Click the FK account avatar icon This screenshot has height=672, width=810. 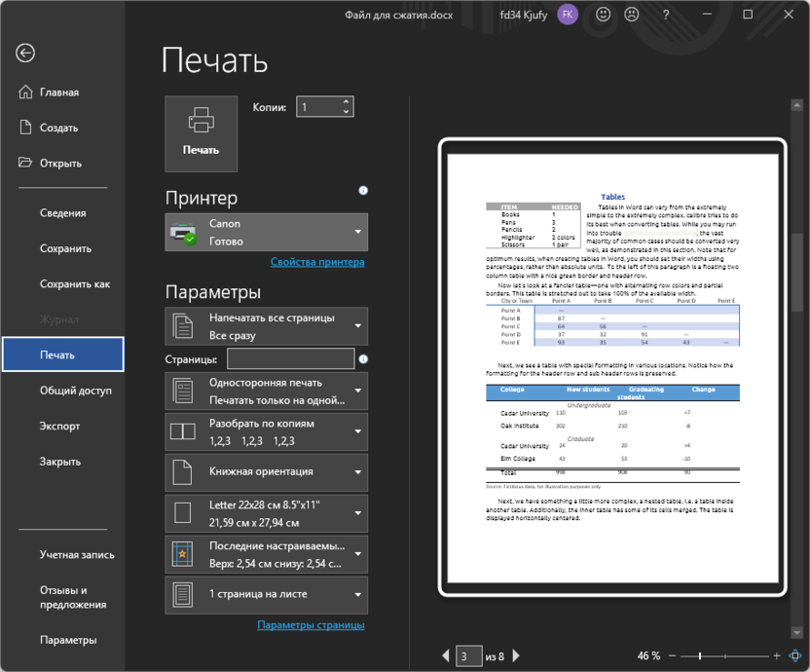(x=567, y=15)
